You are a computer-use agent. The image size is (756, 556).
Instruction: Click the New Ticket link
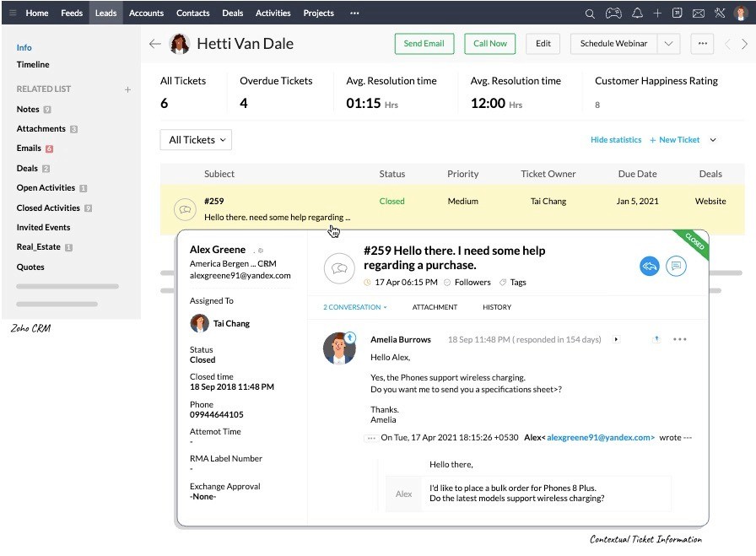pos(674,140)
